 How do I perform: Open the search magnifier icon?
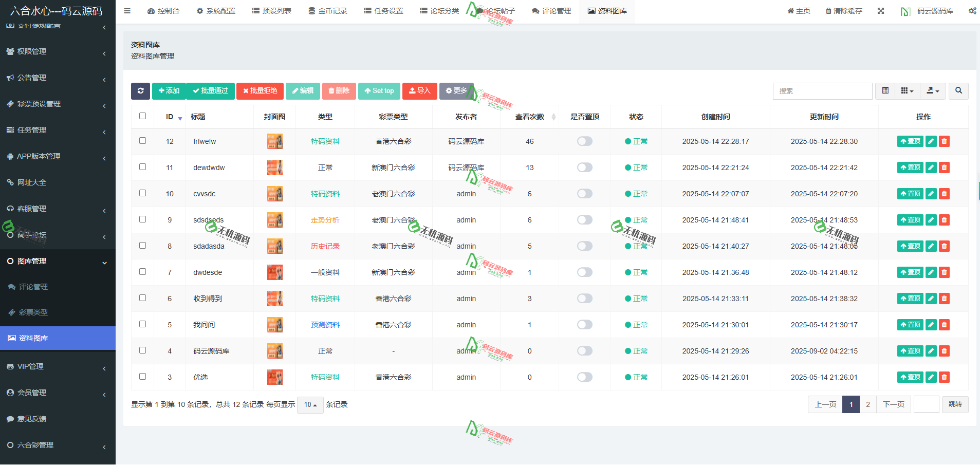[x=958, y=91]
